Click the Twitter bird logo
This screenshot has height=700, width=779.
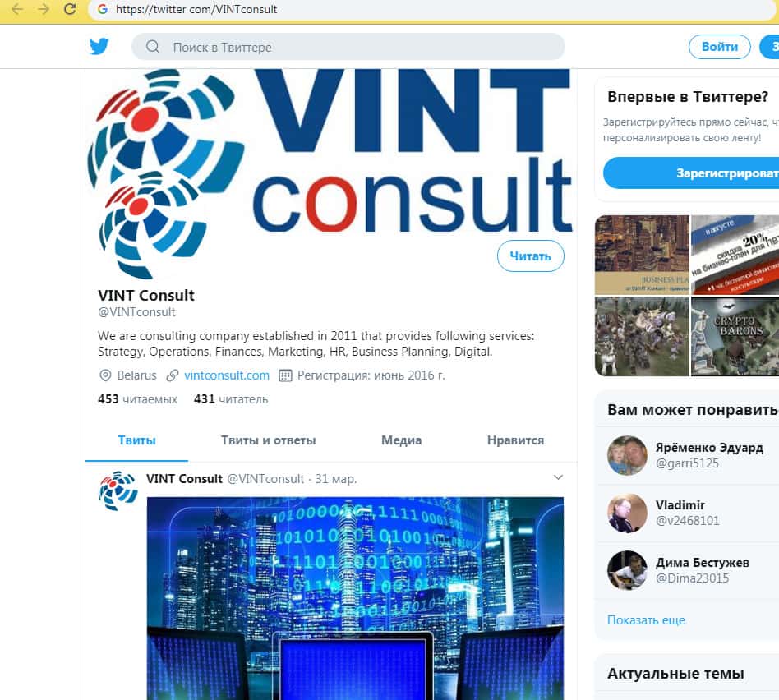pyautogui.click(x=99, y=47)
